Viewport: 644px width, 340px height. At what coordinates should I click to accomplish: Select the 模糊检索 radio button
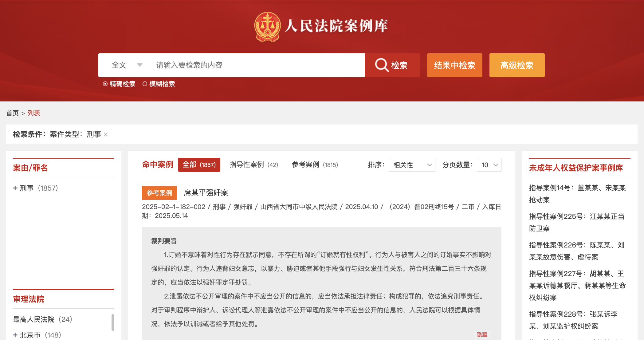coord(145,84)
